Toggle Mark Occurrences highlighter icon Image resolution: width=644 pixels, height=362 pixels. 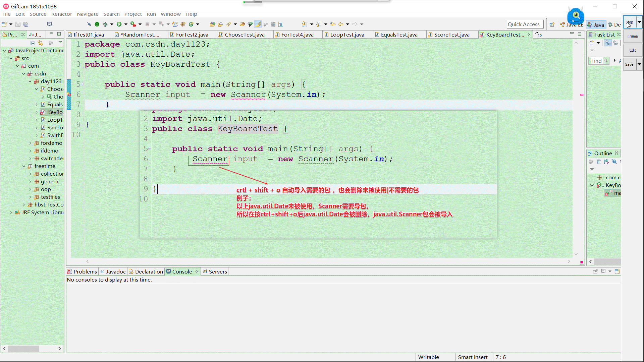pos(258,24)
